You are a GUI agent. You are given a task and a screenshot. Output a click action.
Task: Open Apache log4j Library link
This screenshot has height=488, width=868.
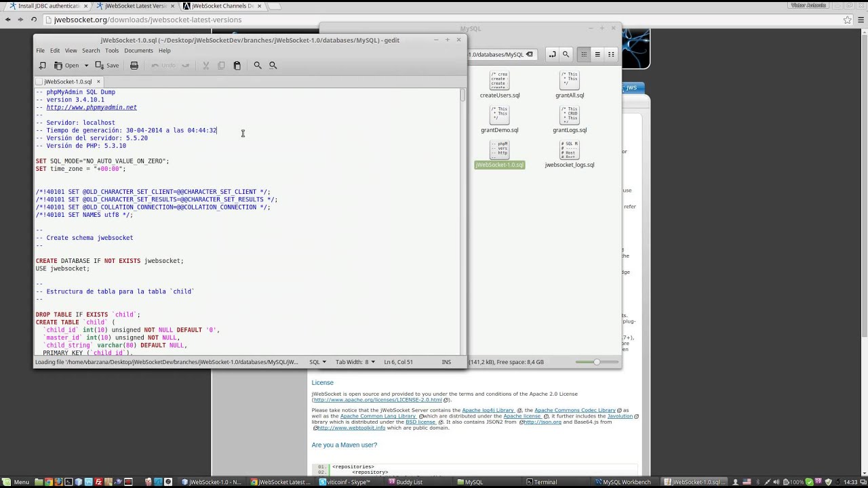tap(488, 410)
